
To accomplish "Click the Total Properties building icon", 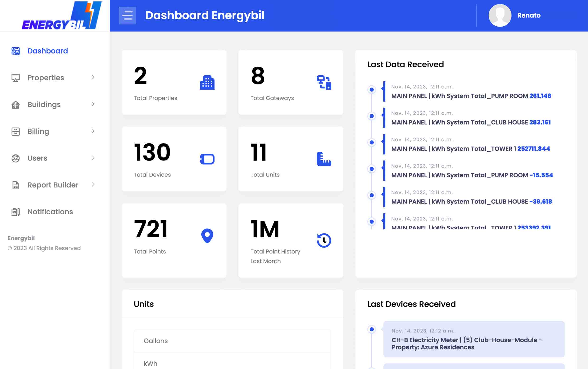I will pyautogui.click(x=207, y=83).
